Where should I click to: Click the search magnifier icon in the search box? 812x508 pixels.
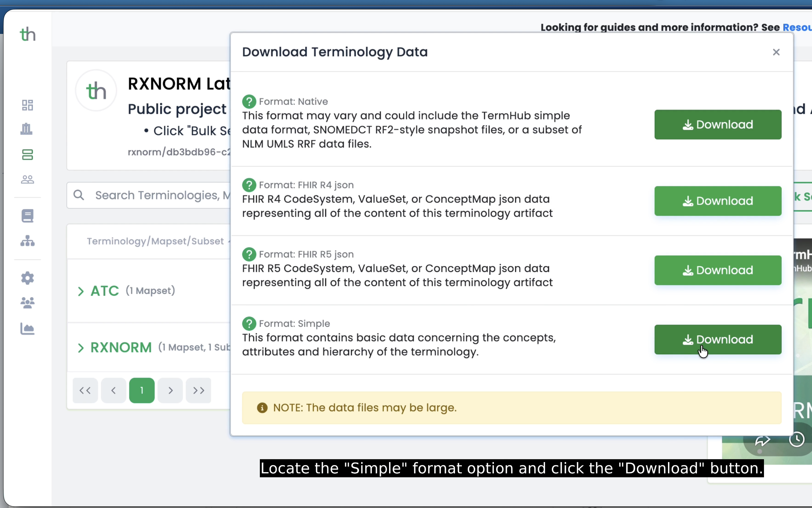click(79, 195)
